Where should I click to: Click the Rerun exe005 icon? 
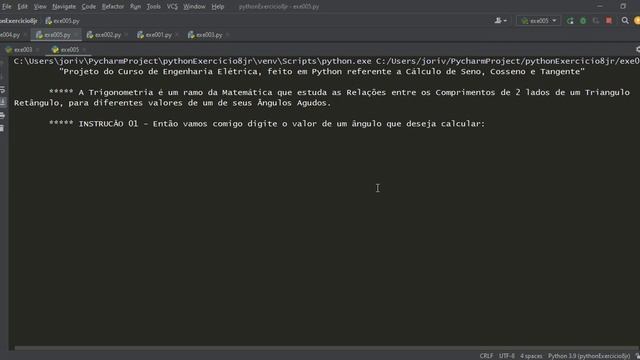(570, 20)
